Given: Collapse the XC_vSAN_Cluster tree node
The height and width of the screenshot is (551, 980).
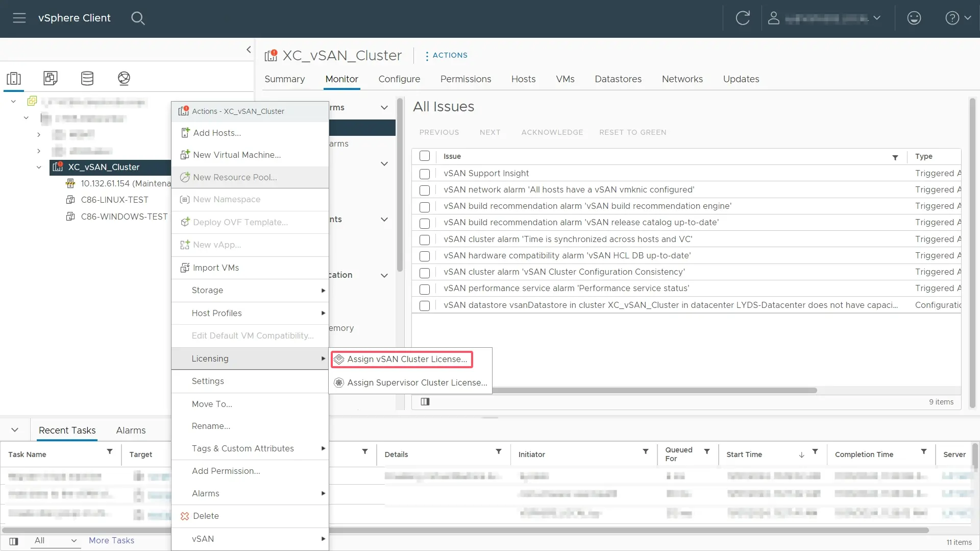Looking at the screenshot, I should pos(39,167).
